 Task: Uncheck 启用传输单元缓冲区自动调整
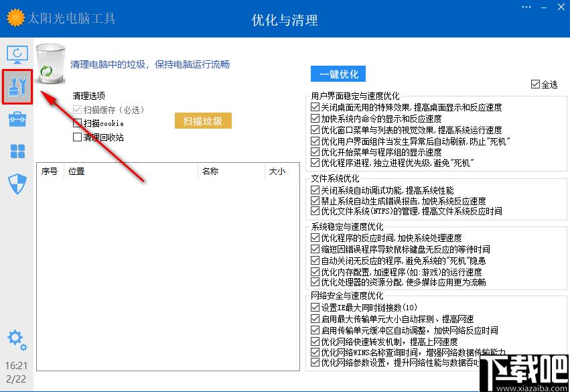[315, 330]
